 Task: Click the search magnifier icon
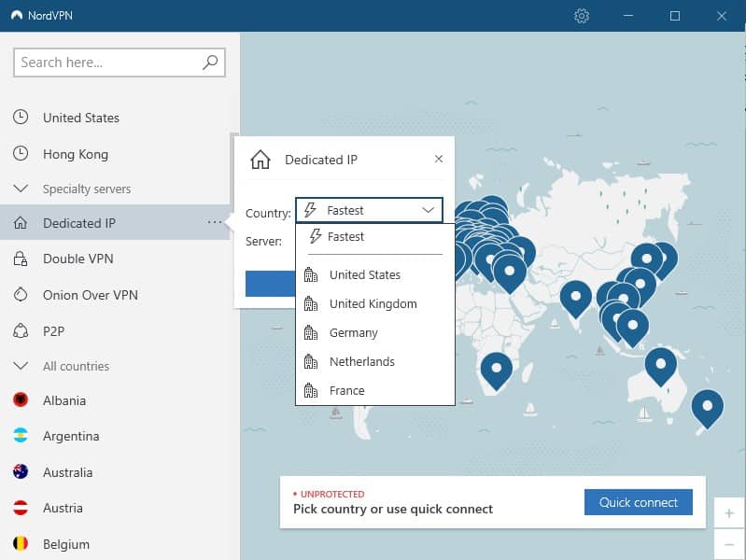210,63
